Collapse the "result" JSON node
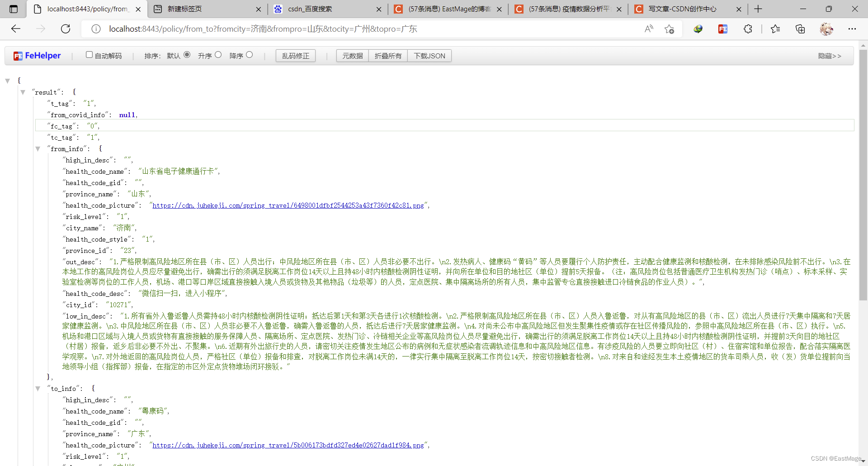The width and height of the screenshot is (868, 466). [23, 92]
